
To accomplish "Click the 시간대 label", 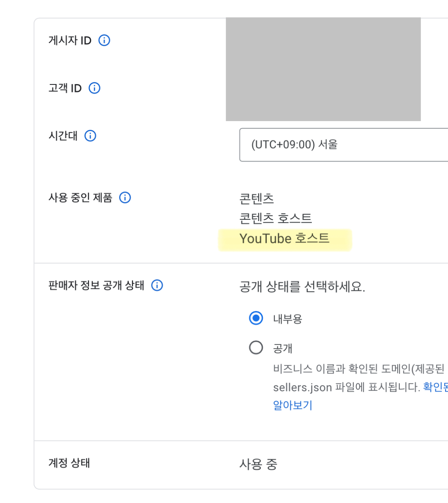I will pyautogui.click(x=63, y=136).
